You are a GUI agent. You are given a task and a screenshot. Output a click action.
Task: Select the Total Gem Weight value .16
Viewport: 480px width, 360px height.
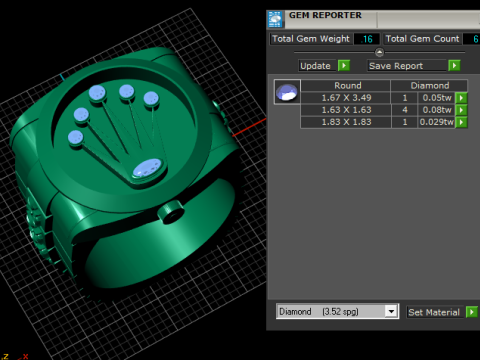(x=367, y=39)
